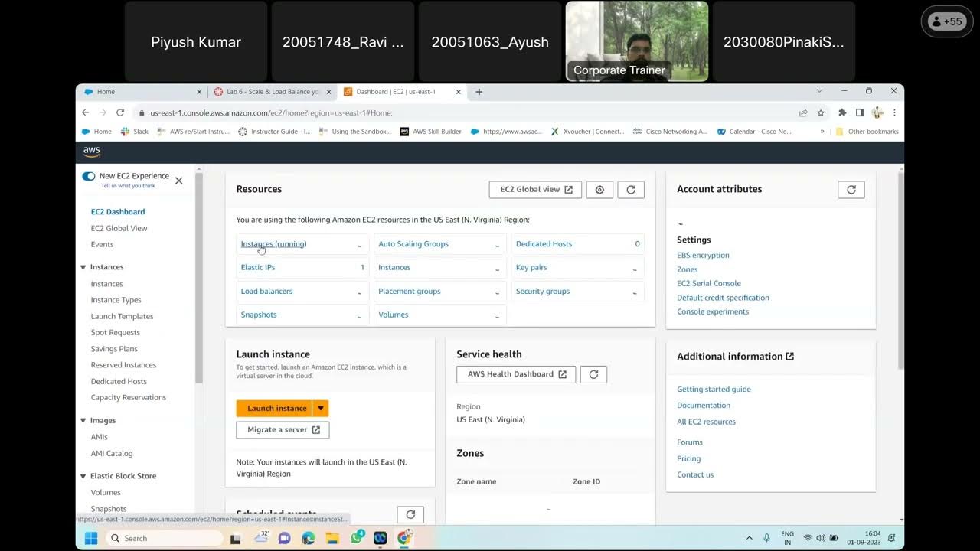The image size is (980, 551).
Task: Refresh Scheduled events panel
Action: pyautogui.click(x=410, y=514)
